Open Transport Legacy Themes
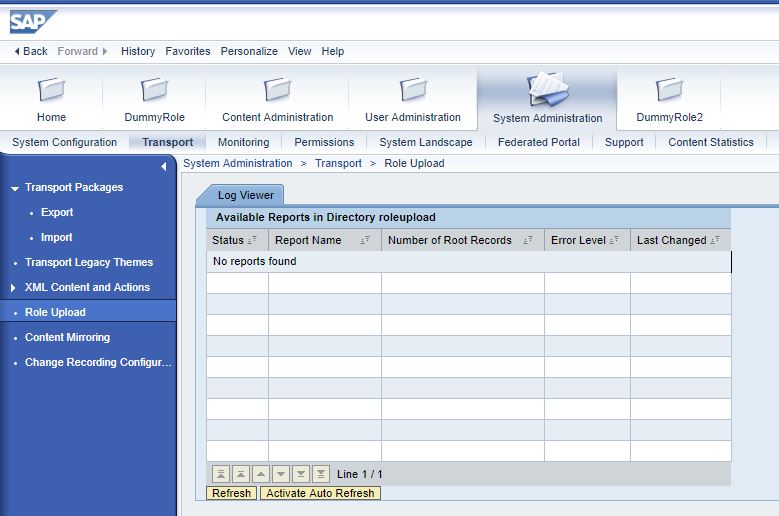779x516 pixels. (89, 262)
